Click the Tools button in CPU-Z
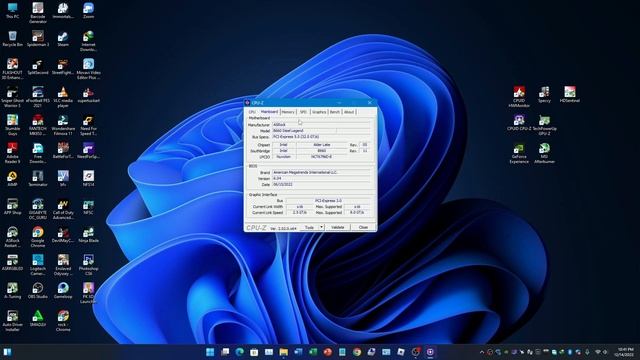Screen dimensions: 640x360 tap(309, 227)
